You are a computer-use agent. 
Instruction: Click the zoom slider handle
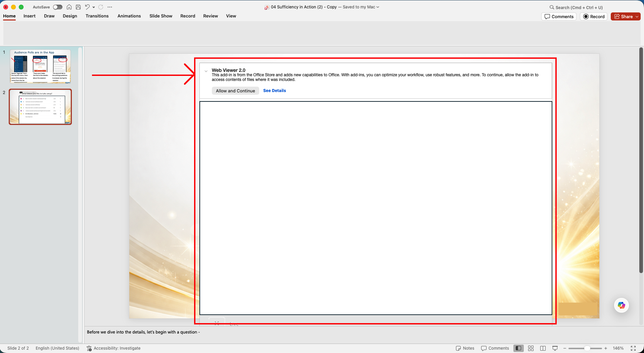coord(587,348)
